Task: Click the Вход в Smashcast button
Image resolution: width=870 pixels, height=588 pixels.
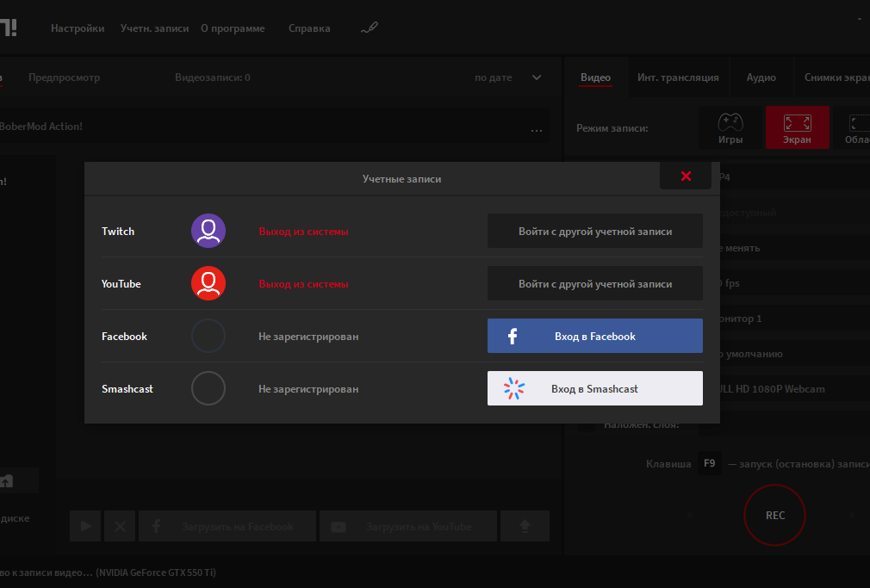Action: pos(595,388)
